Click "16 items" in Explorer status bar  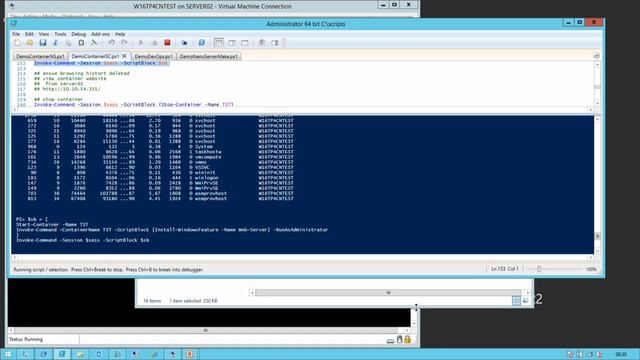152,301
